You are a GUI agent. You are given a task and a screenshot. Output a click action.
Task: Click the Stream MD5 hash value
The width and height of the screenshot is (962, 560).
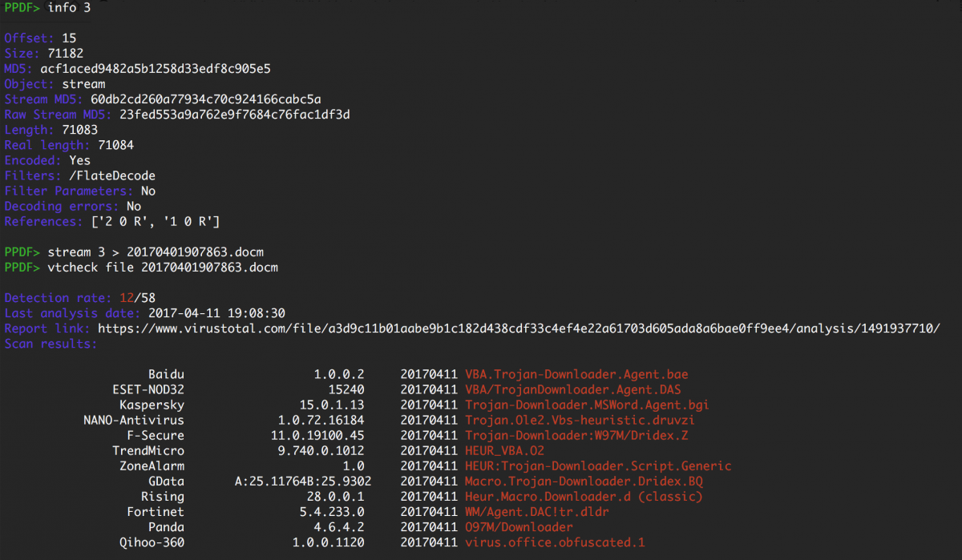pos(206,99)
